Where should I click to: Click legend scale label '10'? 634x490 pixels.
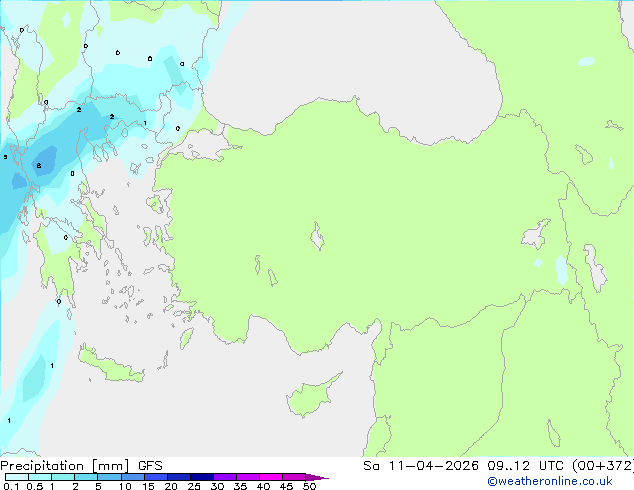[125, 486]
